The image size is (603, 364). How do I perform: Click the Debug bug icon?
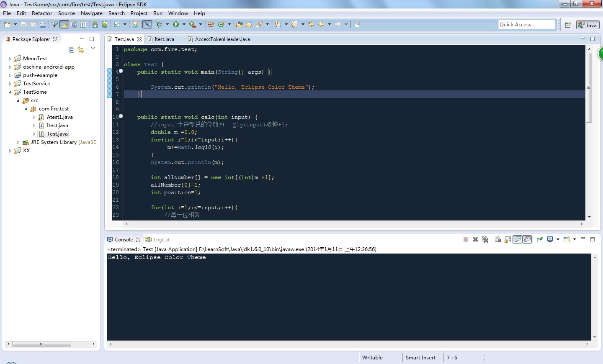pos(159,24)
